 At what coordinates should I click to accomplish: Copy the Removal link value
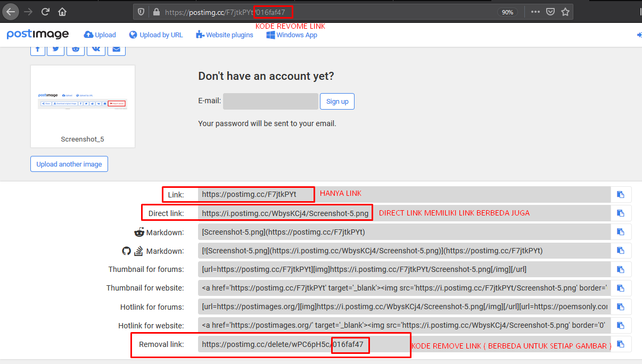[620, 344]
